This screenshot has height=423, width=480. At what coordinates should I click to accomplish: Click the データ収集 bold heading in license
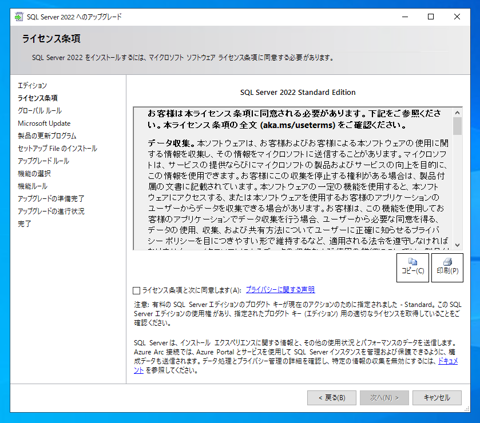point(171,143)
